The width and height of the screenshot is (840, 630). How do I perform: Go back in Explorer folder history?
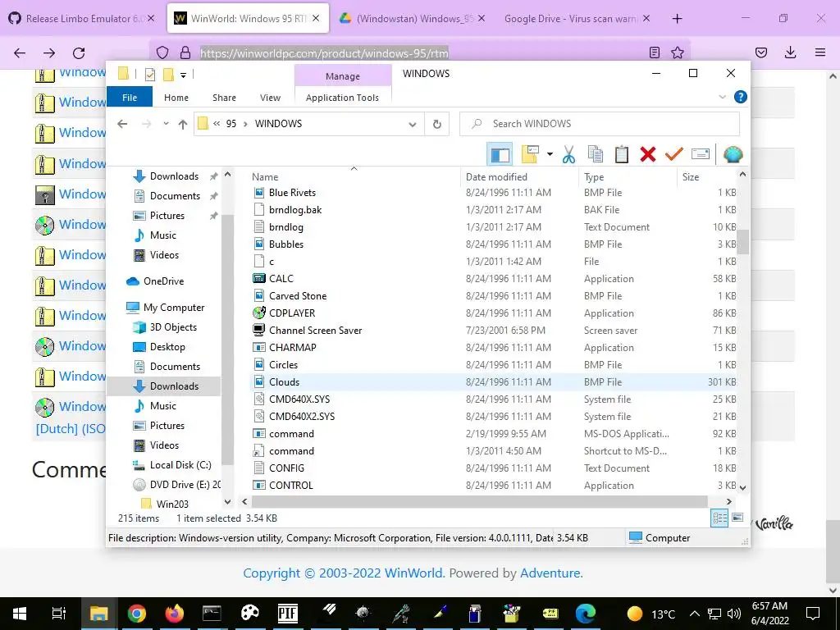(122, 124)
